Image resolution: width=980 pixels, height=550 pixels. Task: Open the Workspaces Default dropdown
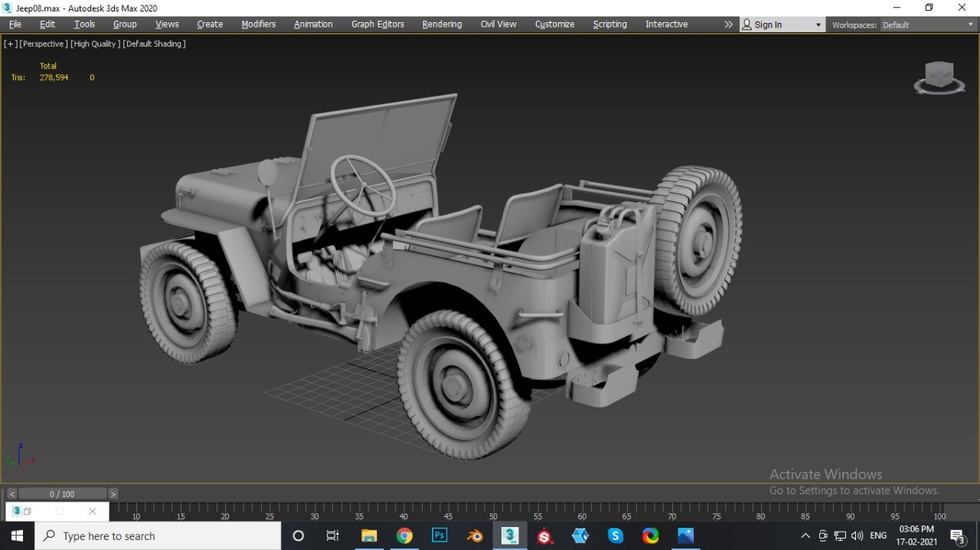coord(928,24)
